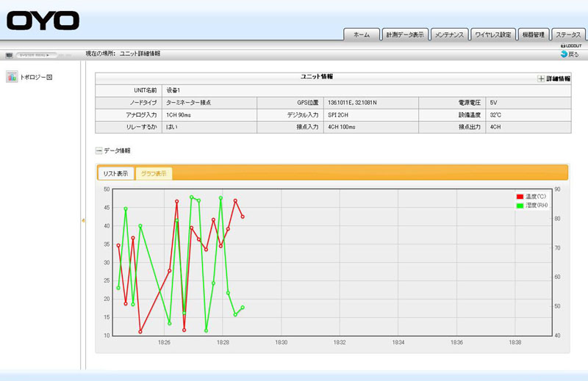Click the 現在の場所: ユニット詳細情報 breadcrumb

123,54
